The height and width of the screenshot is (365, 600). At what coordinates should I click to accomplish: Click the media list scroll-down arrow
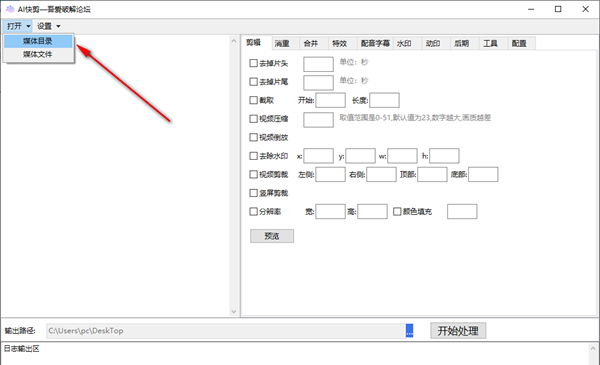click(x=234, y=312)
